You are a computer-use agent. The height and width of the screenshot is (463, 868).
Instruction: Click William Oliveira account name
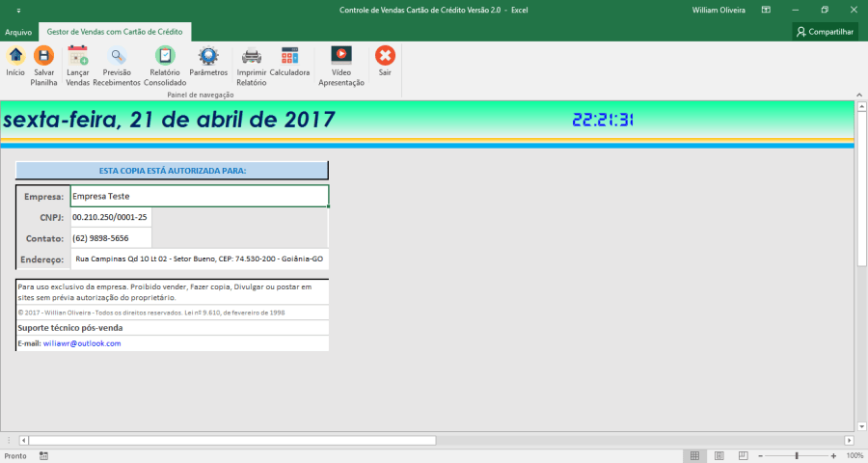719,10
